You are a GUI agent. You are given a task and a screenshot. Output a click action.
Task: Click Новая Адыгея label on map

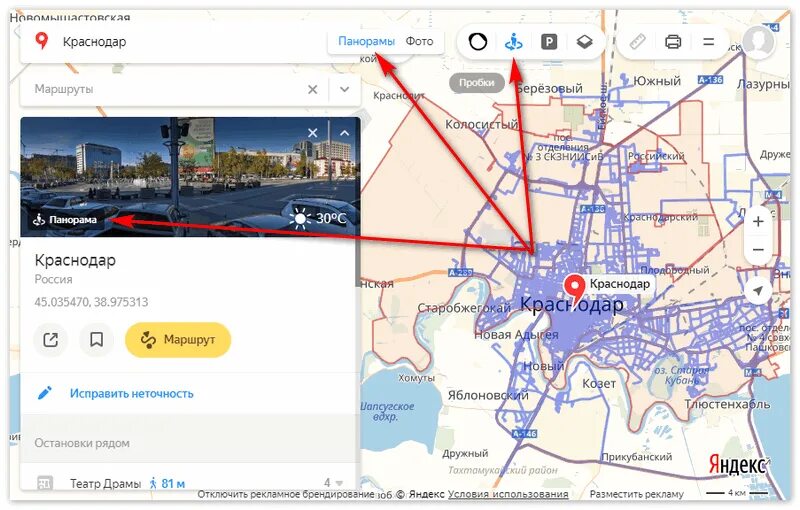coord(516,335)
